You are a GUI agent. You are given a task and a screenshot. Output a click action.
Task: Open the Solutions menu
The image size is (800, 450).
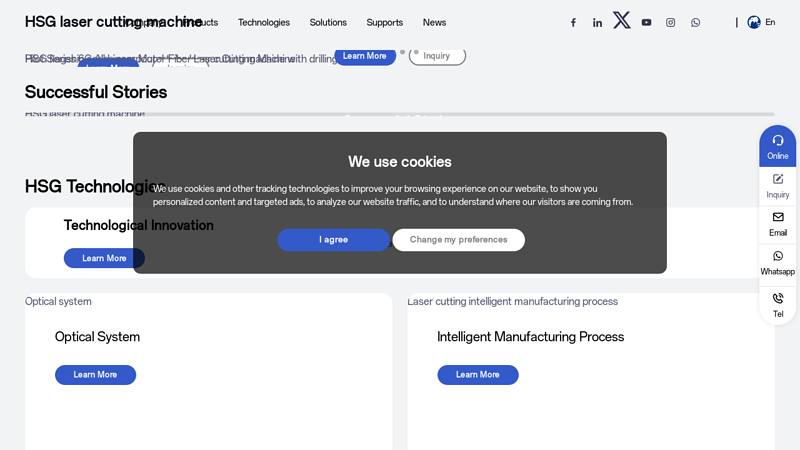click(x=328, y=22)
